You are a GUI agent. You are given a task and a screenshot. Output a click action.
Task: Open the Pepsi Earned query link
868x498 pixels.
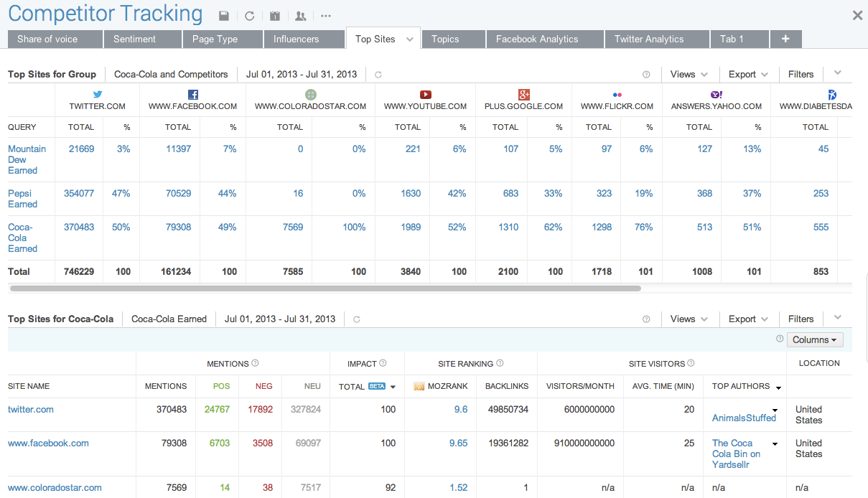(22, 199)
